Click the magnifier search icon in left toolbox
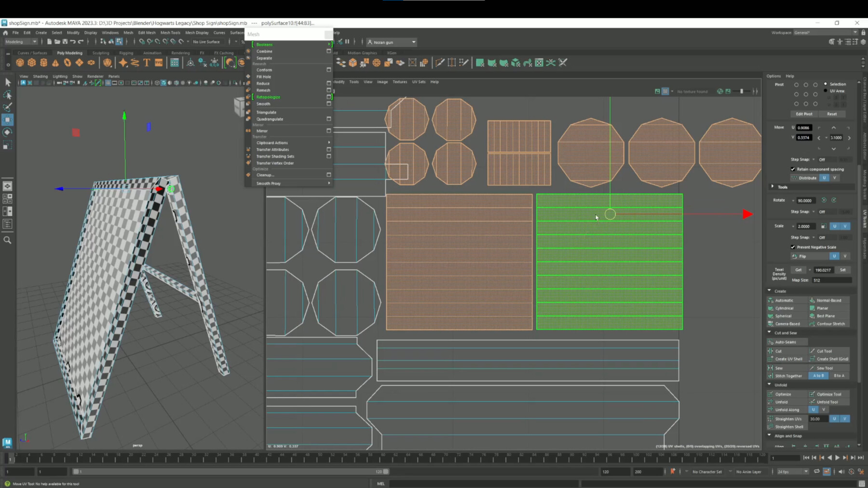The height and width of the screenshot is (488, 868). point(7,240)
